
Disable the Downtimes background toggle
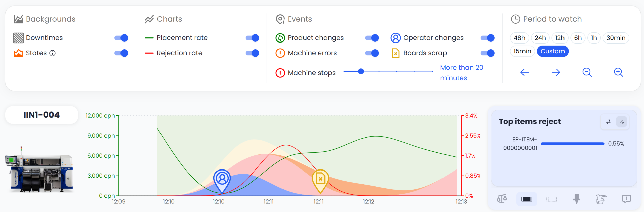(121, 38)
